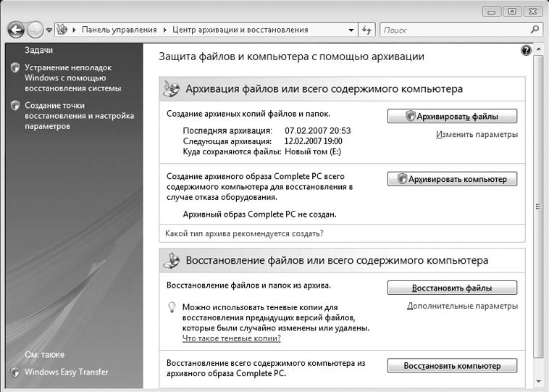Click the magnifier icon in the search box
This screenshot has width=549, height=392.
pos(535,30)
